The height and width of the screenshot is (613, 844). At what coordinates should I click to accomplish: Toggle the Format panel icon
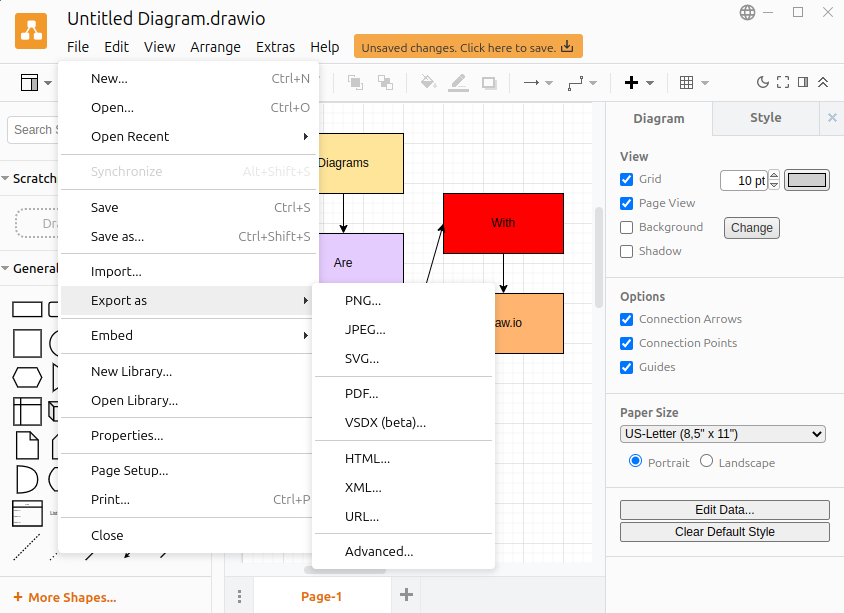click(803, 82)
